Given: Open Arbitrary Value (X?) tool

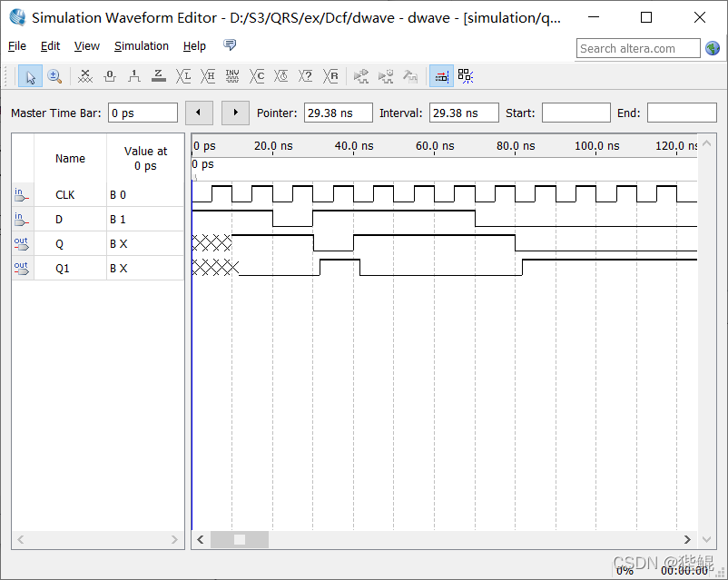Looking at the screenshot, I should tap(306, 76).
